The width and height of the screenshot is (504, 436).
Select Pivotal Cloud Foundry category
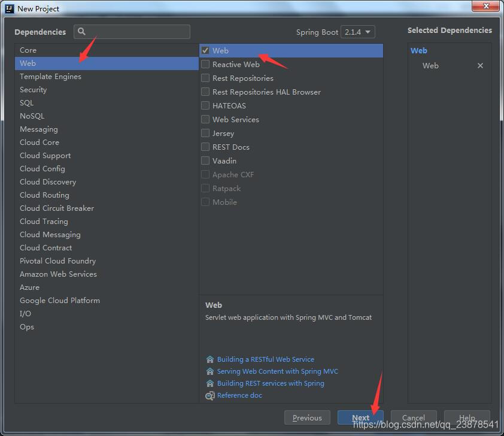(x=107, y=261)
